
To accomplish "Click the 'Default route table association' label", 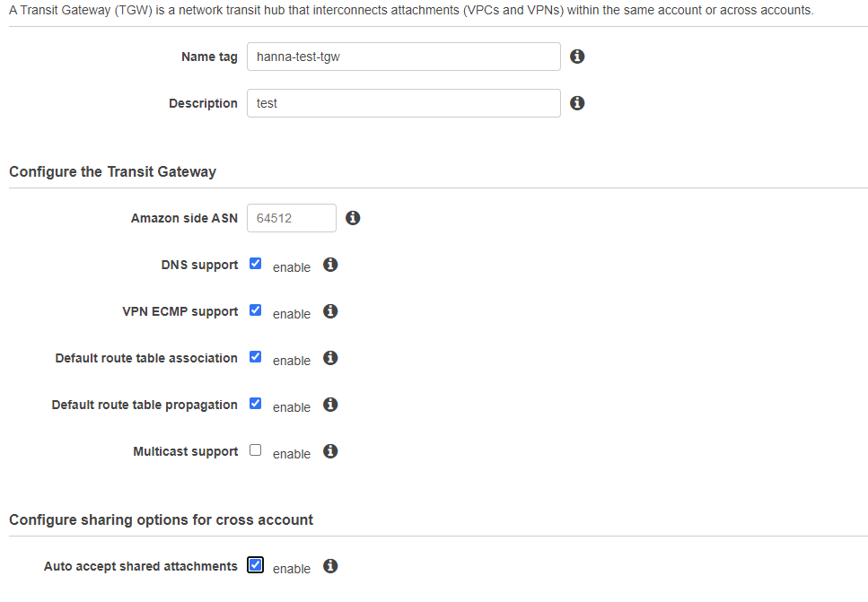I will tap(146, 359).
